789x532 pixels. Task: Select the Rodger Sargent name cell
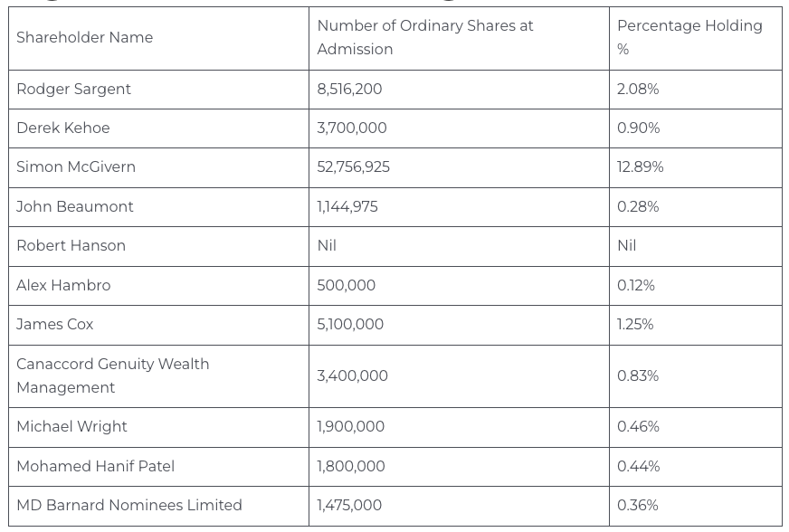pyautogui.click(x=73, y=89)
